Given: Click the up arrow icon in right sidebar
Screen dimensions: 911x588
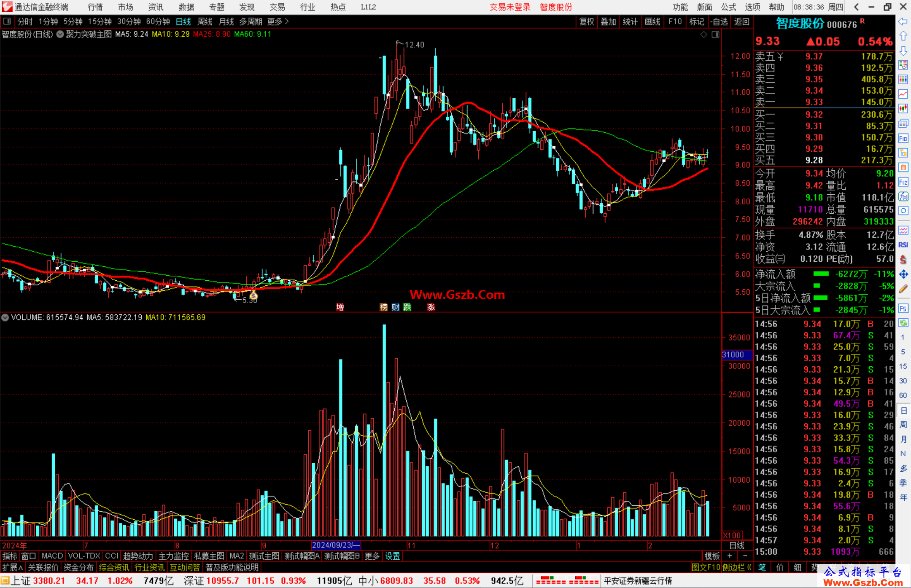Looking at the screenshot, I should [x=903, y=36].
